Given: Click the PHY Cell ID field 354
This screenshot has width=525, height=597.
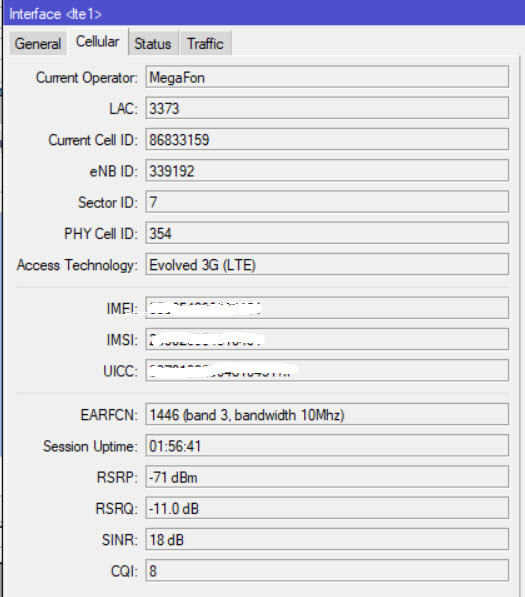Looking at the screenshot, I should pyautogui.click(x=327, y=233).
